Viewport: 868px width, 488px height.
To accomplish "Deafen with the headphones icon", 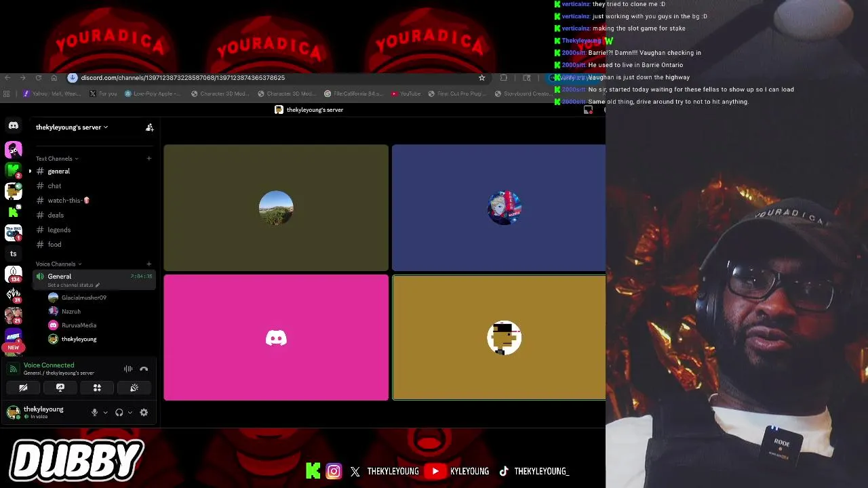I will (x=119, y=412).
